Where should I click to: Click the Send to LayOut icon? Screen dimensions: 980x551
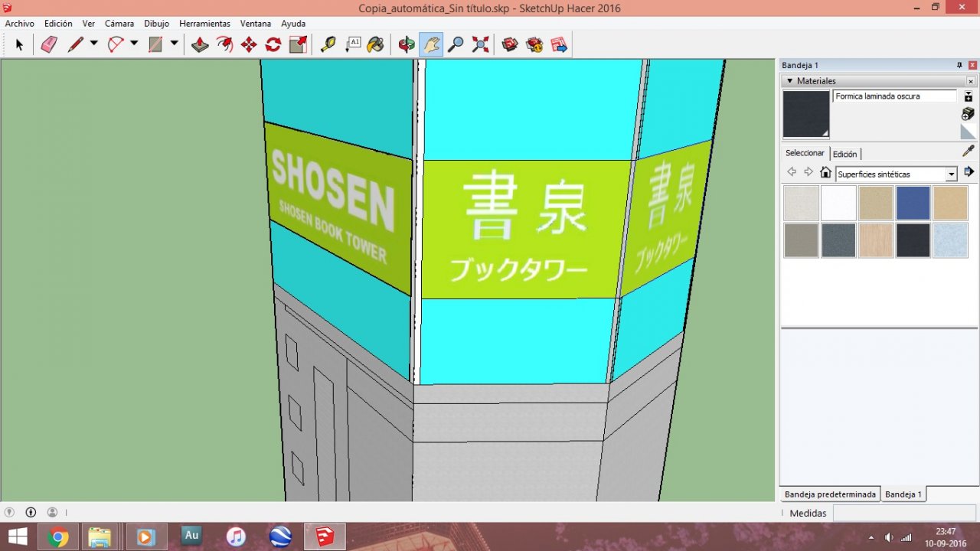point(559,45)
